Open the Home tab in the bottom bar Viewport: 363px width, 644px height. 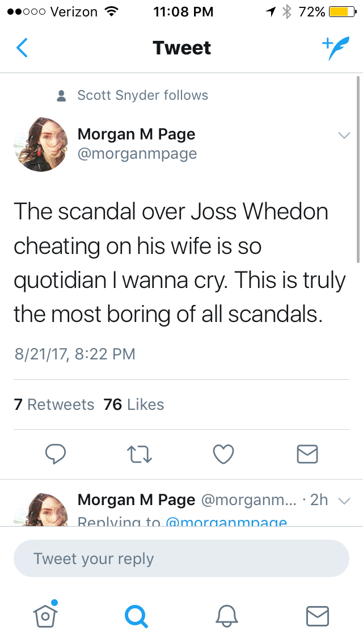pyautogui.click(x=45, y=615)
